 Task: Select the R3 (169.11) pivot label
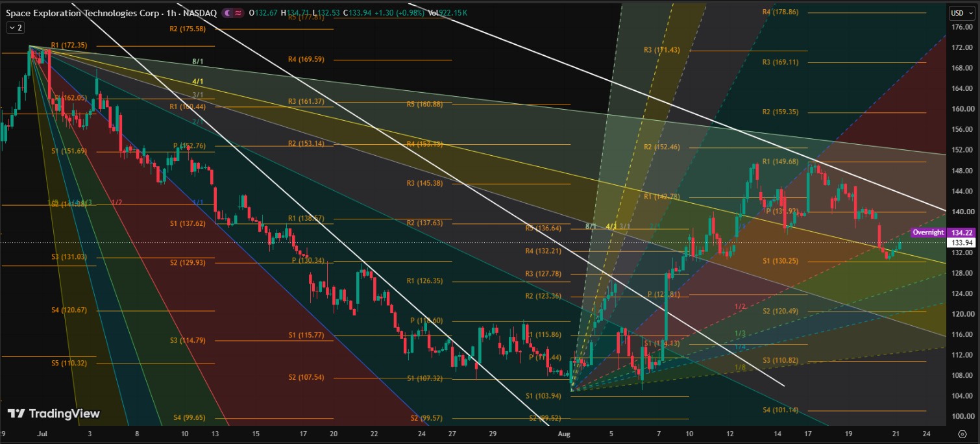click(780, 62)
